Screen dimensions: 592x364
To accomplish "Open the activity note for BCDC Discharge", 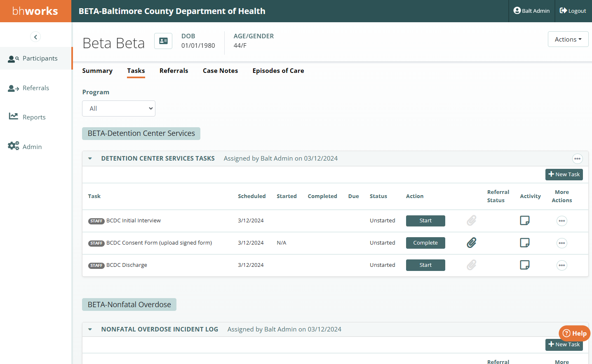I will pyautogui.click(x=525, y=265).
